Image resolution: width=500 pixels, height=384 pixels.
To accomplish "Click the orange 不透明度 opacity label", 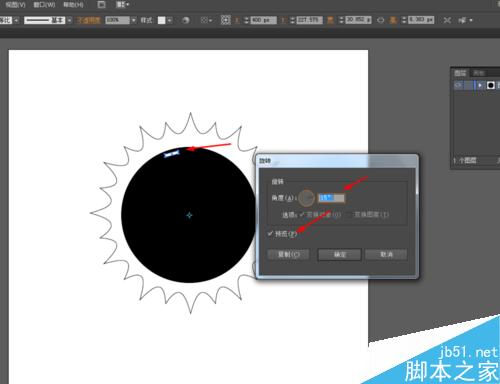I will point(89,20).
